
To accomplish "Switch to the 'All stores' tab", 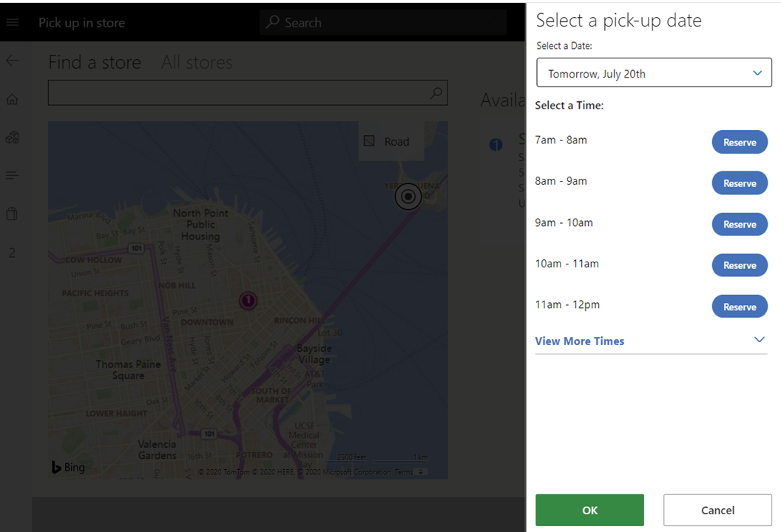I will [x=196, y=62].
